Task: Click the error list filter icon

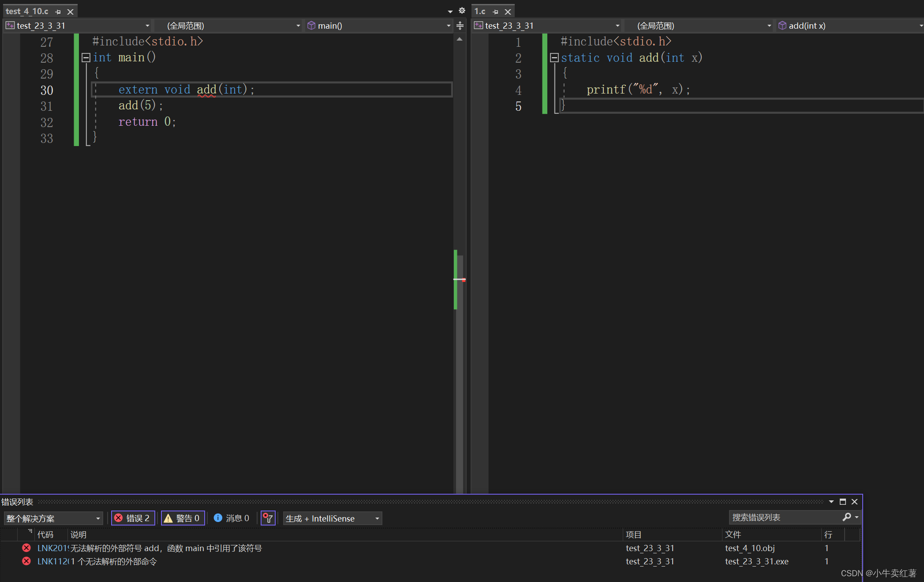Action: tap(268, 518)
